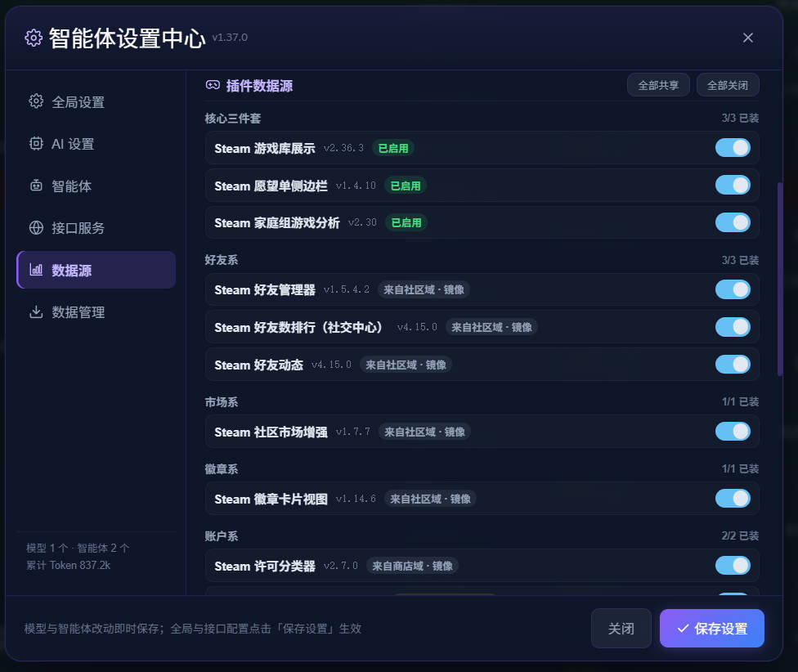Viewport: 798px width, 672px height.
Task: Turn off Steam 愿望单侧边栏 switch
Action: point(733,186)
